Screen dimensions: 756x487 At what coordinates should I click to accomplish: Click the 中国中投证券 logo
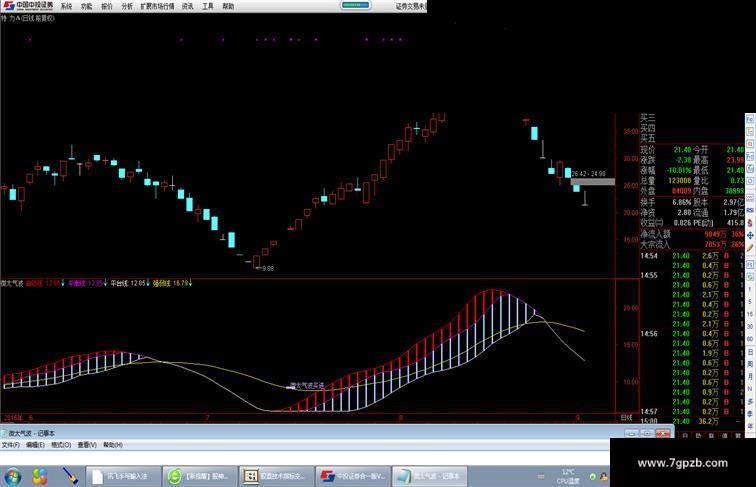pyautogui.click(x=28, y=6)
